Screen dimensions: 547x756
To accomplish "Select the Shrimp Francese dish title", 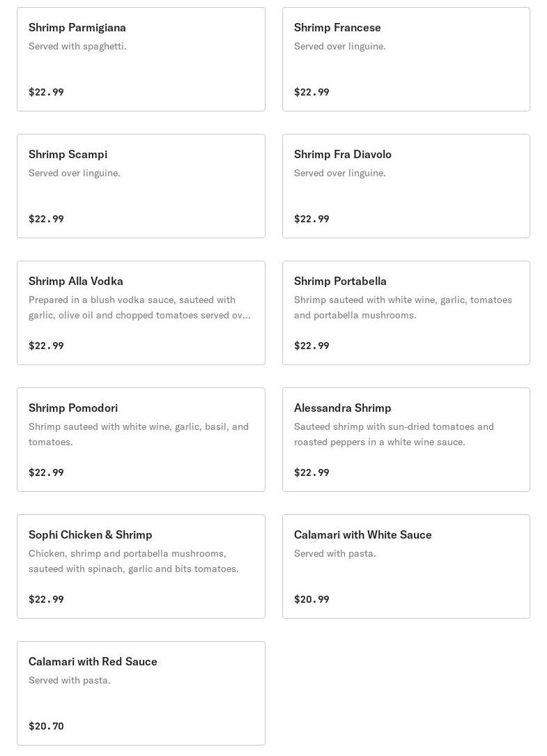I will click(337, 28).
